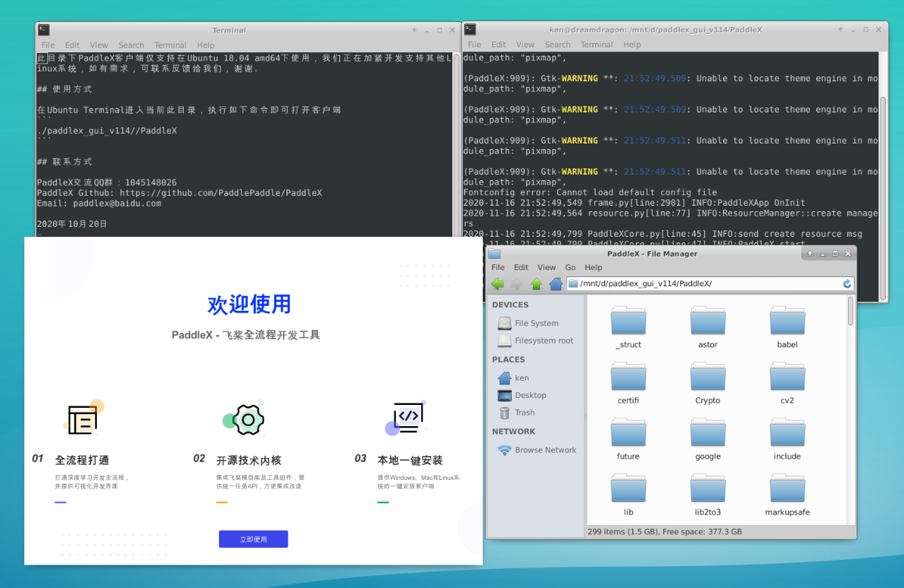This screenshot has height=588, width=904.
Task: Click the PaddleX Github URL in terminal
Action: point(221,193)
